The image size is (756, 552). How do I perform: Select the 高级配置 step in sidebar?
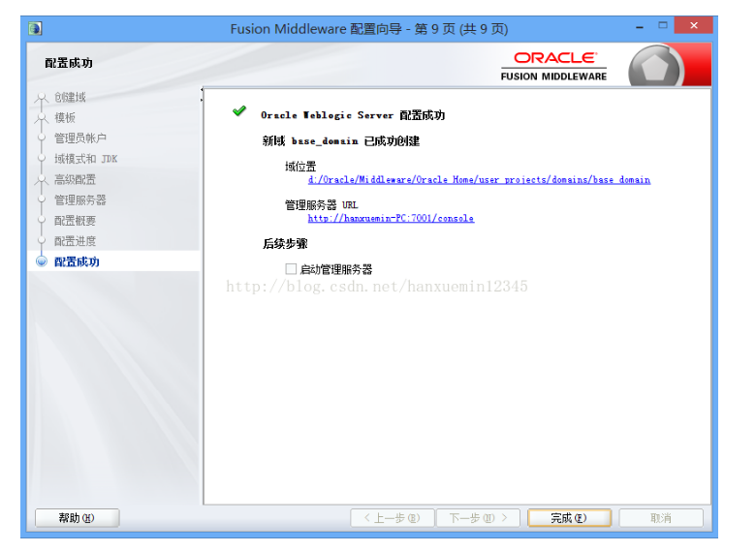coord(75,180)
